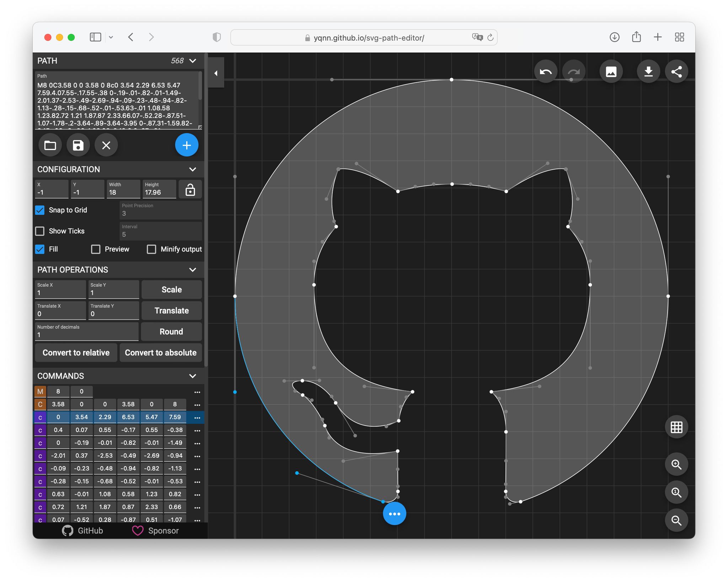Click the viewbox X input field
Image resolution: width=728 pixels, height=582 pixels.
[52, 189]
